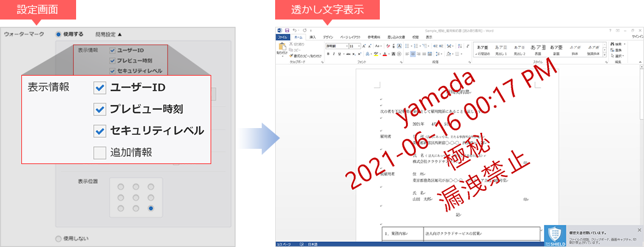Click the Redo icon in quick access toolbar
Image resolution: width=644 pixels, height=247 pixels.
coord(304,30)
